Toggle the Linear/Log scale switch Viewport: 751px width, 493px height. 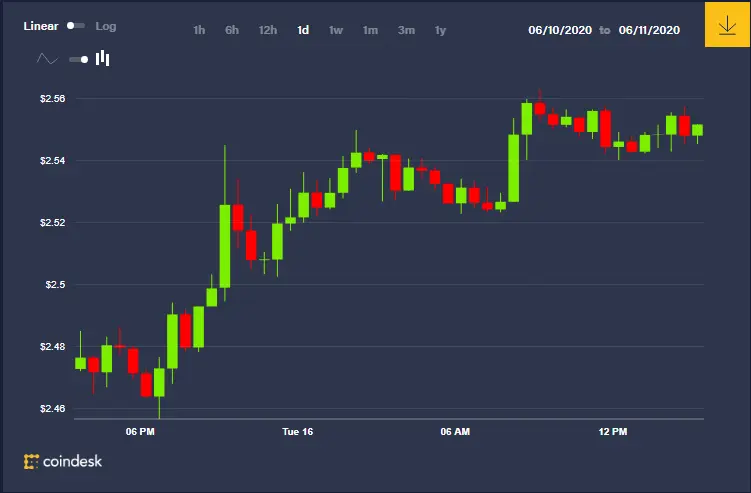(76, 26)
